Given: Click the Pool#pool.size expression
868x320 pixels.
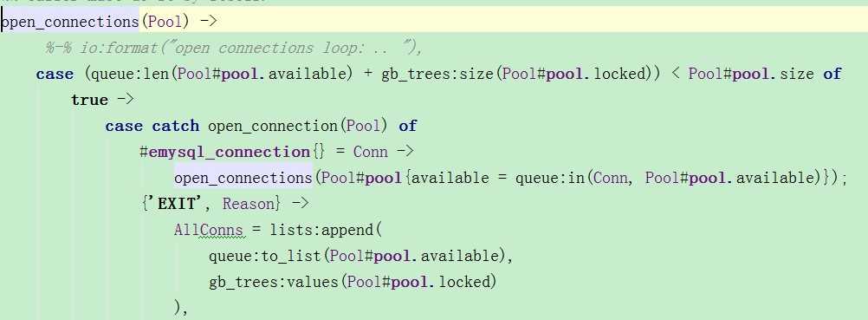Looking at the screenshot, I should coord(751,74).
